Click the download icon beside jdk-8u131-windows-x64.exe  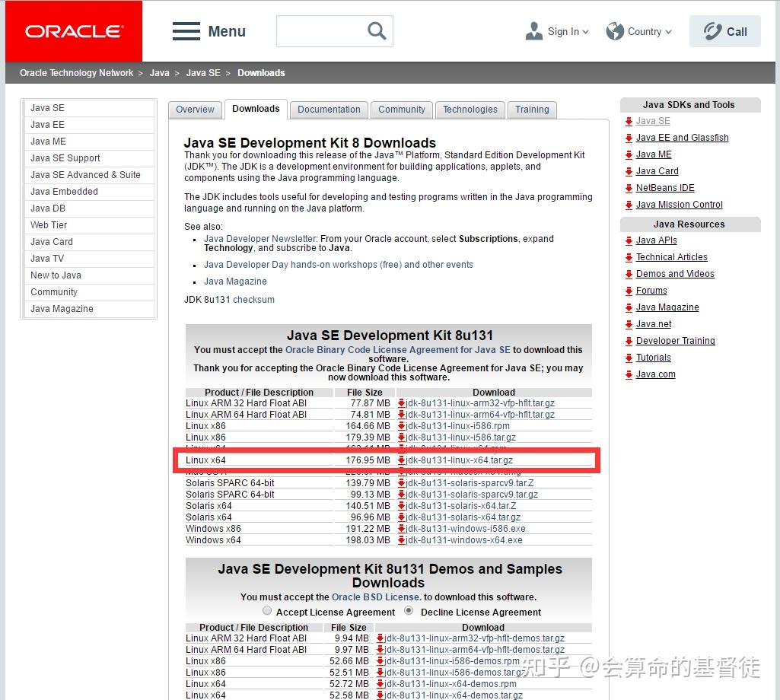tap(402, 540)
